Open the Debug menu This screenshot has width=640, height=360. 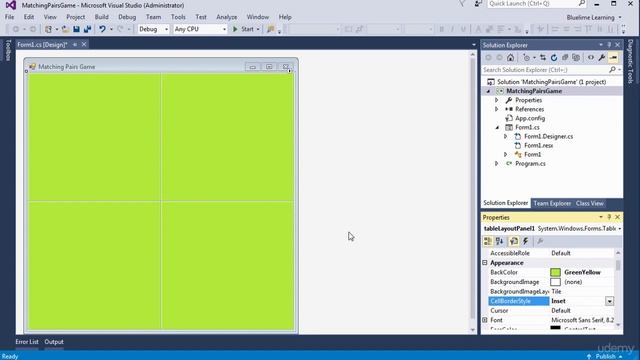pos(127,17)
